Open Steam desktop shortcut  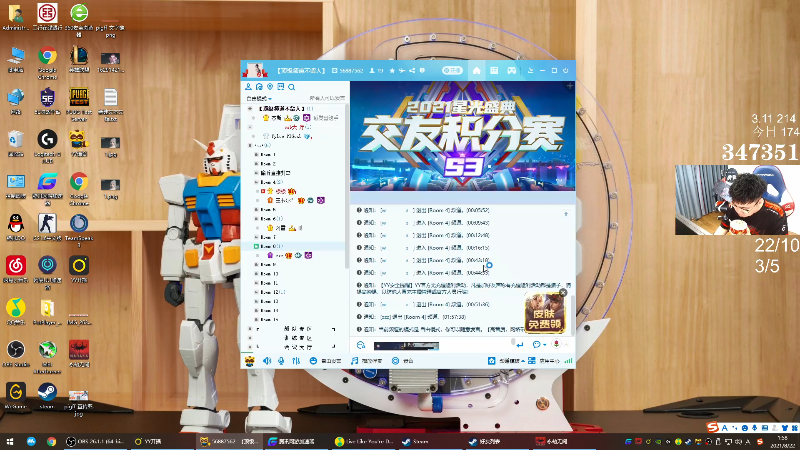pyautogui.click(x=47, y=396)
